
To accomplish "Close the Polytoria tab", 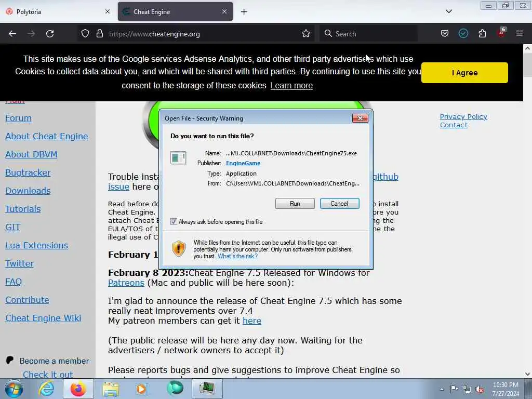I will [x=108, y=11].
